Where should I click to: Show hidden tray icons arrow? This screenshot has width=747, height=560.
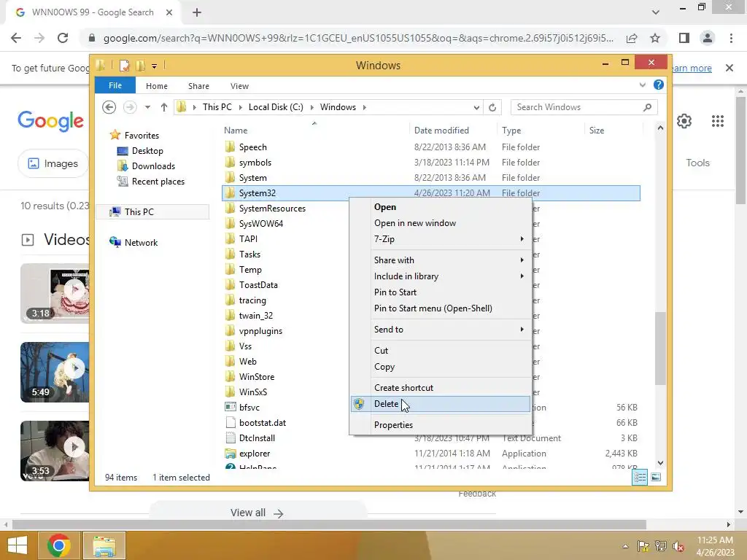625,546
